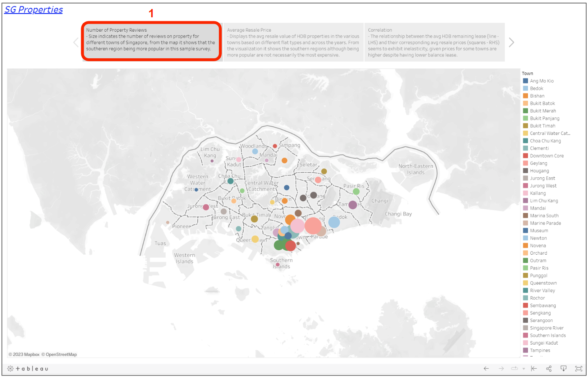Viewport: 588px width, 377px height.
Task: Open the © 2023 Mapbox attribution link
Action: tap(24, 354)
